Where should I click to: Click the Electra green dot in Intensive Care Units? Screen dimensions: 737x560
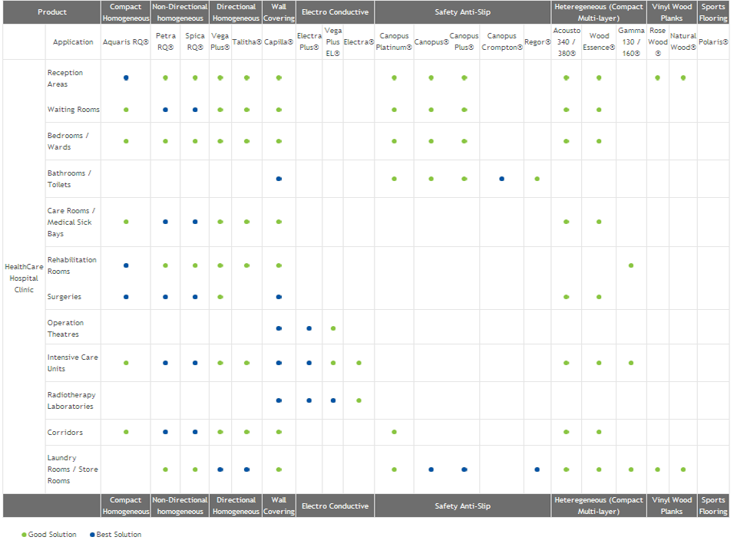[359, 363]
